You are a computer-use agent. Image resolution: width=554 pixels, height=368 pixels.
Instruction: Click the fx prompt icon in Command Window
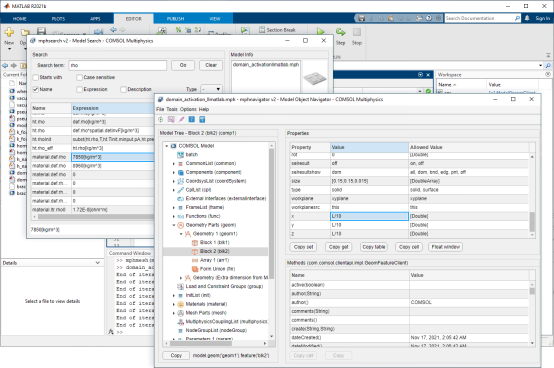click(111, 332)
